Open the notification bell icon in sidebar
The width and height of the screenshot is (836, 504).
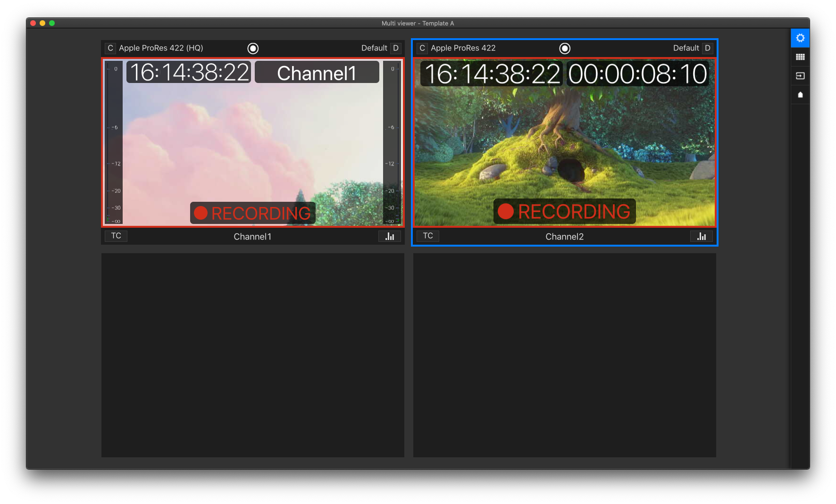(800, 95)
